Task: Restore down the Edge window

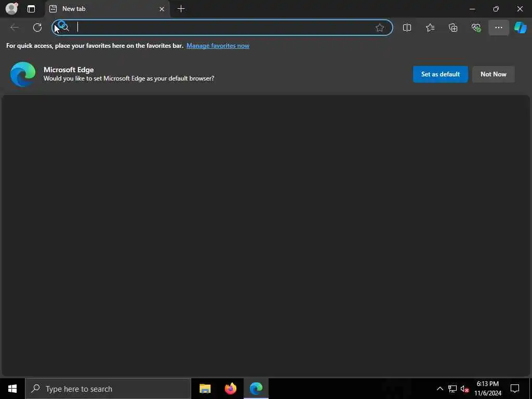Action: pos(496,9)
